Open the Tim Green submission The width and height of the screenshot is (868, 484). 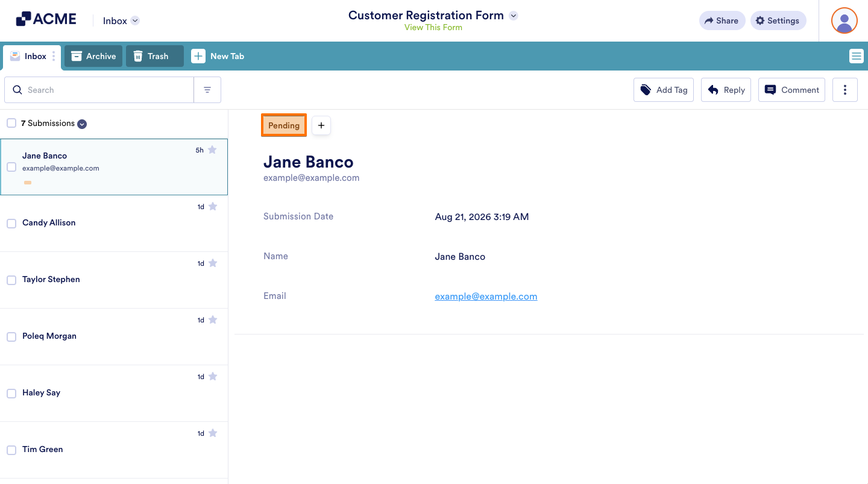pos(114,450)
